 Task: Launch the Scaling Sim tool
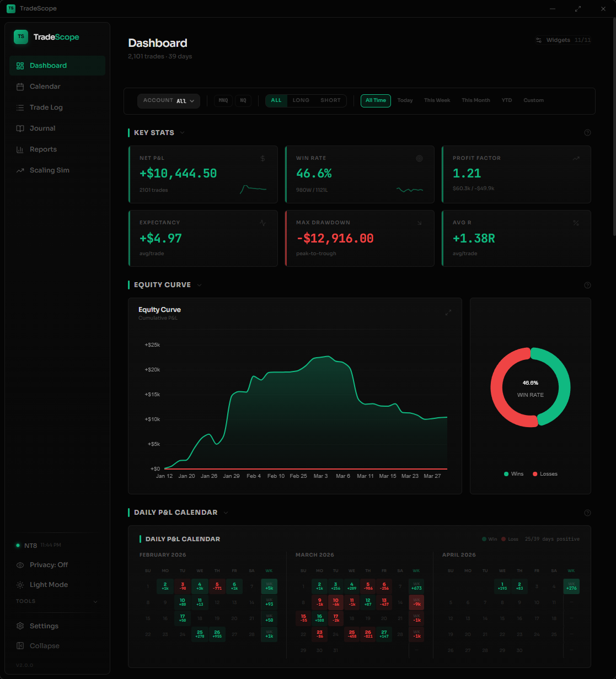[x=49, y=170]
